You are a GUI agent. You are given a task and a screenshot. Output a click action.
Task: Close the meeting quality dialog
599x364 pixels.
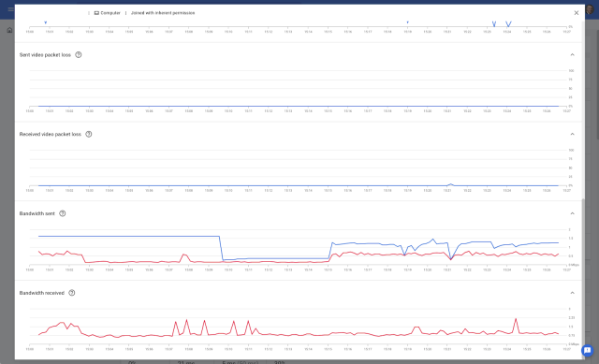tap(577, 13)
